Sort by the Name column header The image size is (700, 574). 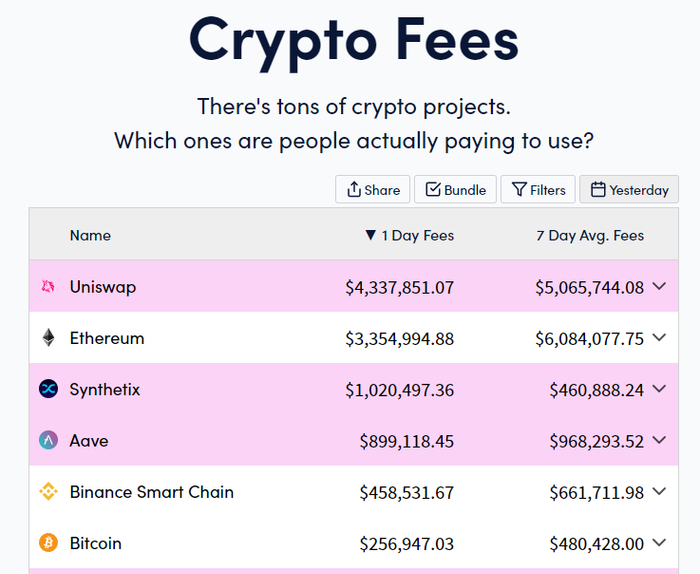90,235
